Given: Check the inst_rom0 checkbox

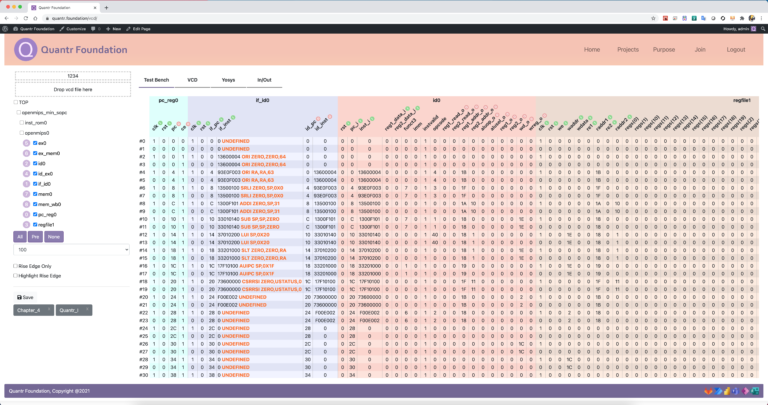Looking at the screenshot, I should click(22, 122).
